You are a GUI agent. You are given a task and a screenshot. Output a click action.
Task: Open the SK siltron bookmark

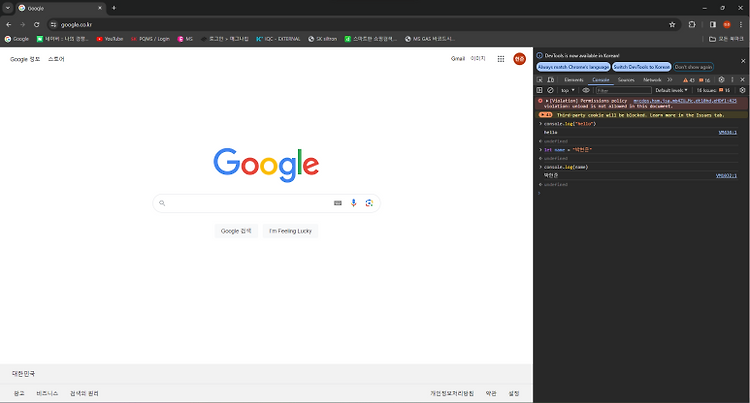tap(322, 39)
